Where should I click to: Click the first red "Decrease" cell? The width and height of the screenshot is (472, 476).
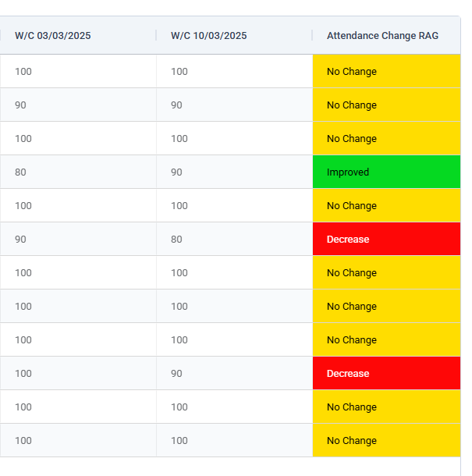click(386, 240)
